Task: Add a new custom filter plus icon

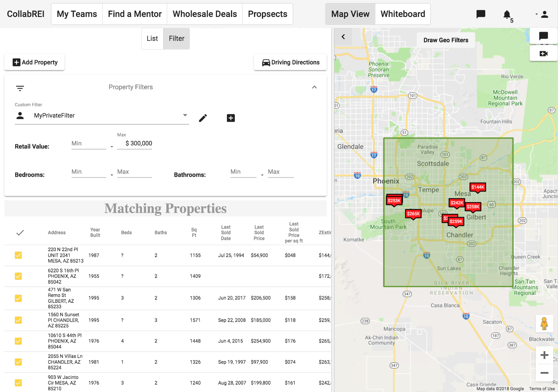Action: pyautogui.click(x=231, y=118)
